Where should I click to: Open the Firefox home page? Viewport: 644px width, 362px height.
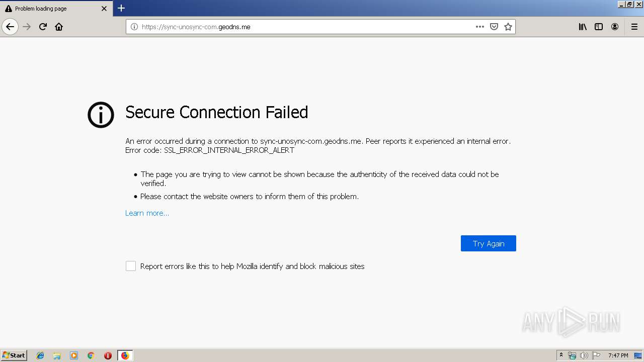pyautogui.click(x=59, y=27)
